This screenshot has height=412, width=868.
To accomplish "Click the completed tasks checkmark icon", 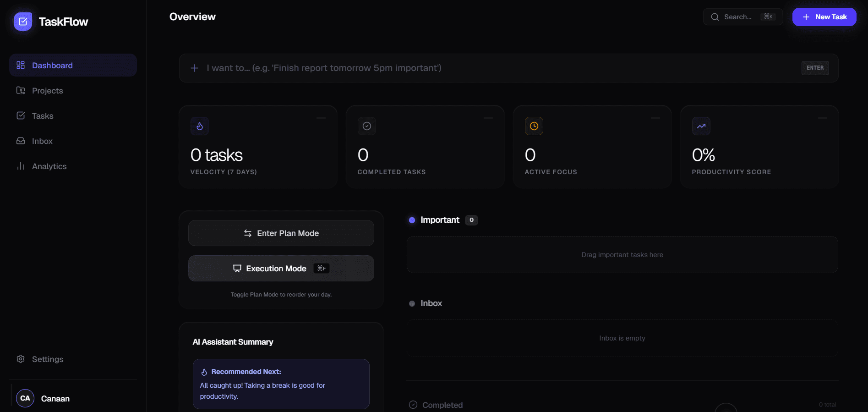I will (367, 126).
